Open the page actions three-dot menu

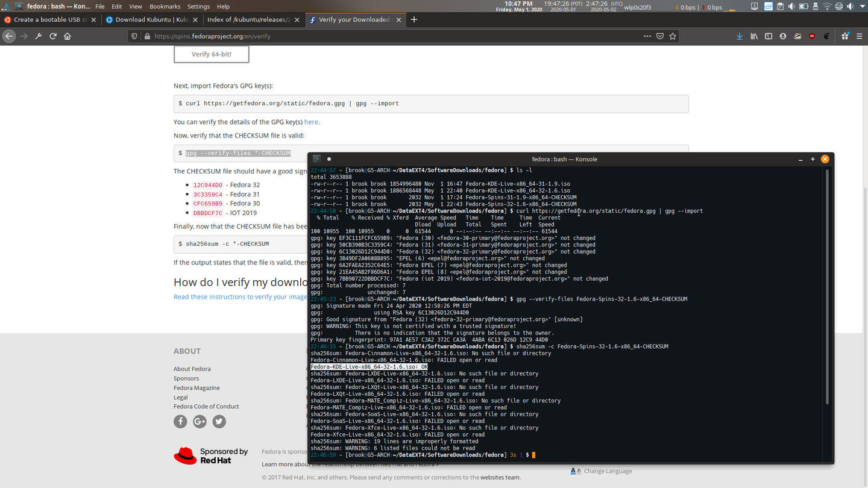(x=647, y=36)
